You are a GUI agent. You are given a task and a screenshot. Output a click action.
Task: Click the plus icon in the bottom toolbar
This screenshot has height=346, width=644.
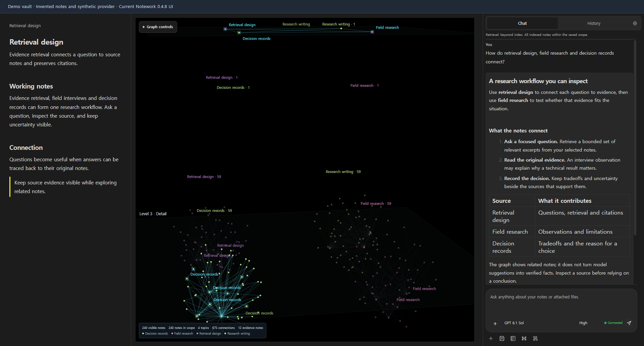[491, 339]
